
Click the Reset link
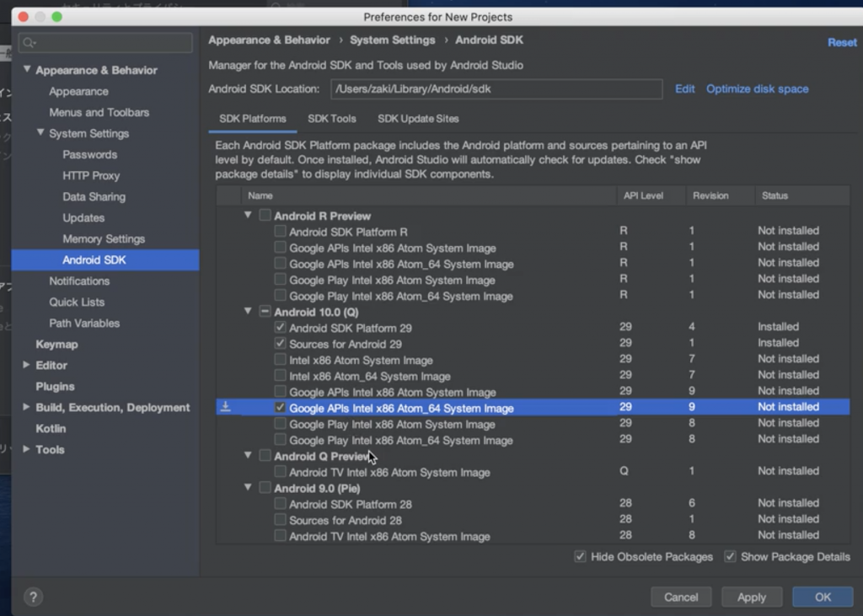(x=842, y=42)
